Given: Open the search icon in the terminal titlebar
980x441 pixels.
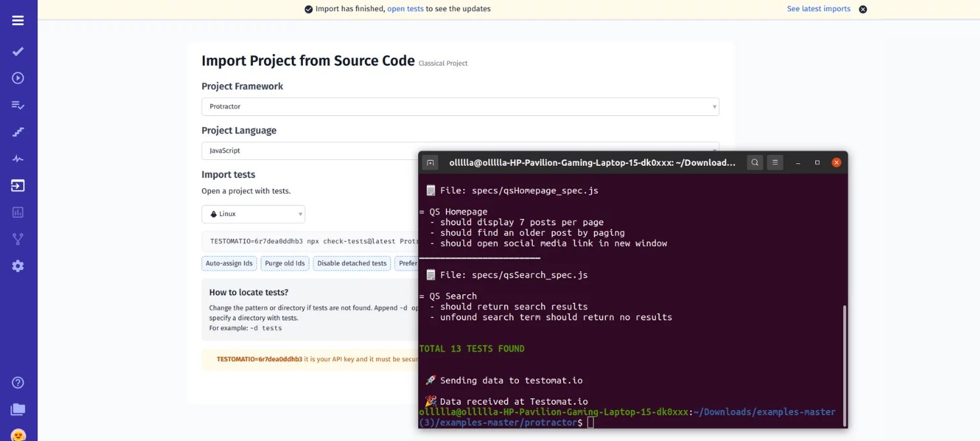Looking at the screenshot, I should click(755, 162).
